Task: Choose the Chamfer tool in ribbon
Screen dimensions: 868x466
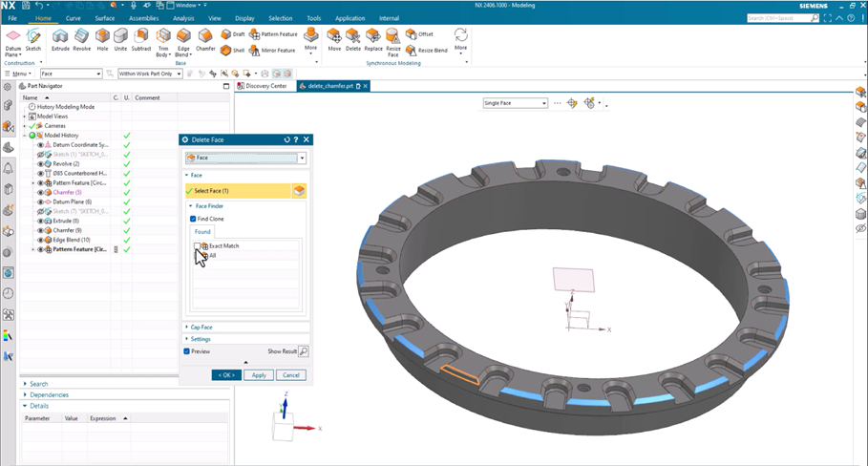Action: pyautogui.click(x=205, y=40)
